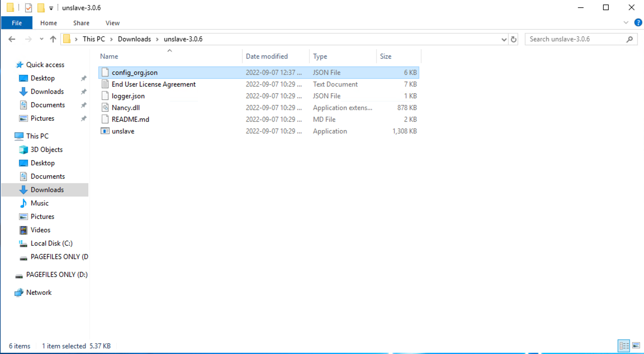Screen dimensions: 644x354
Task: Click the Text Document type cell
Action: [x=335, y=84]
